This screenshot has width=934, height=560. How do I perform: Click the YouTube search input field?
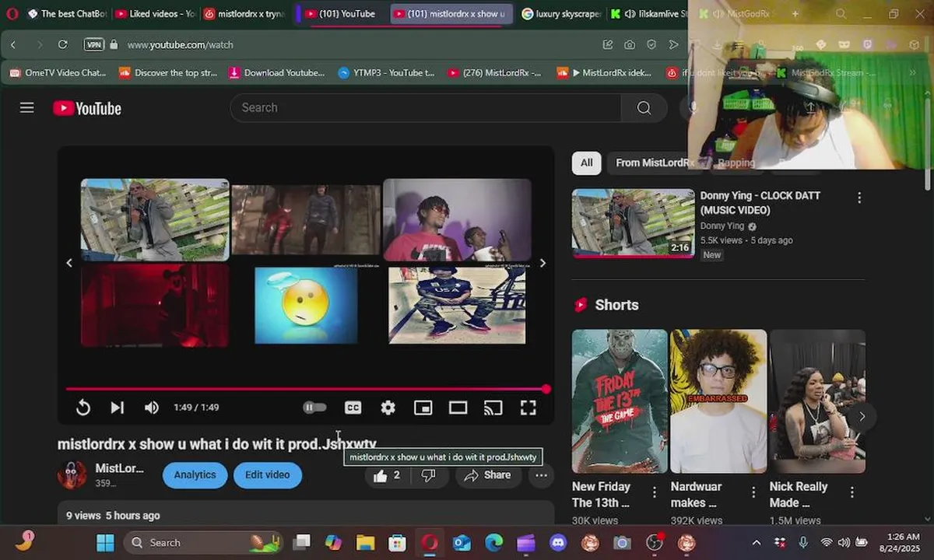425,107
